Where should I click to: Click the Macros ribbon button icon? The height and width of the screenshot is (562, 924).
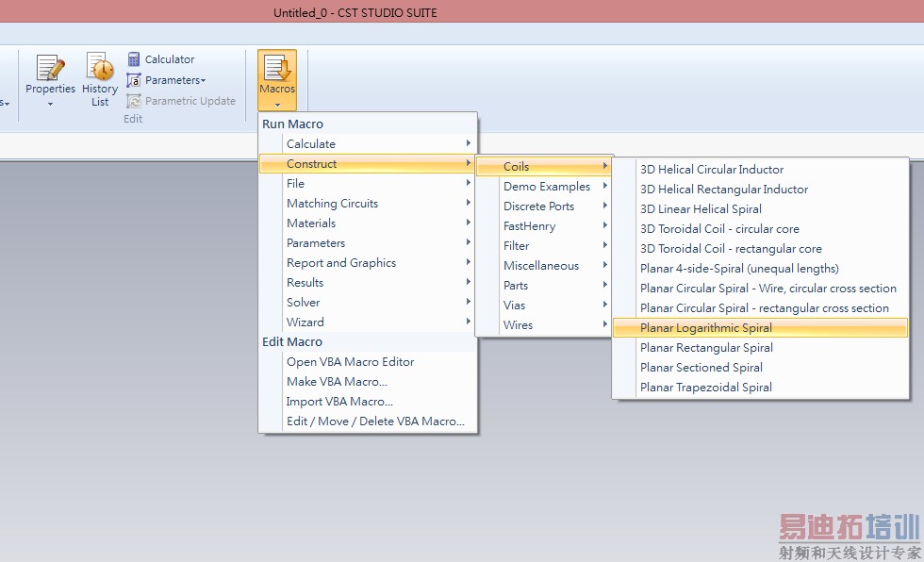277,67
